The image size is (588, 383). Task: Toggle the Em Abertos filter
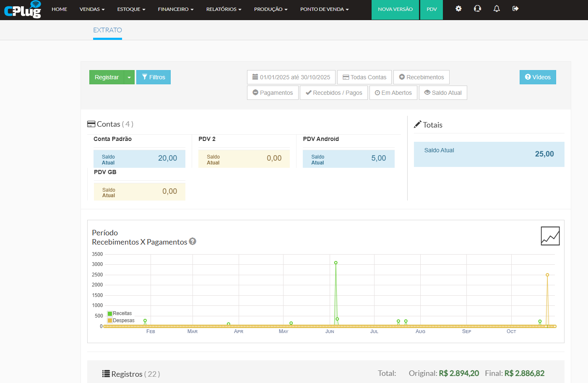click(x=393, y=93)
